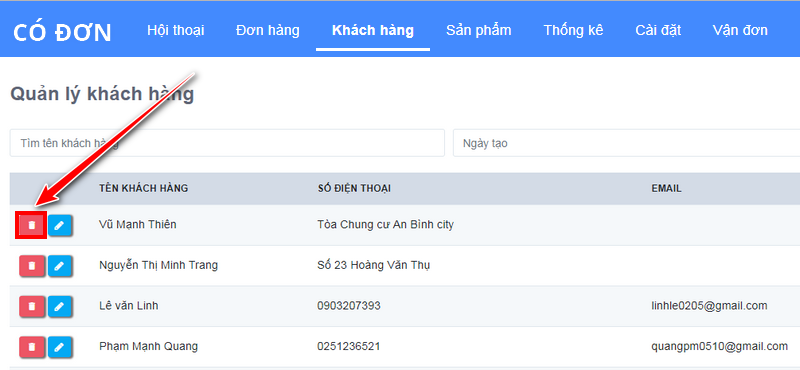800x370 pixels.
Task: Edit Nguyễn Thị Minh Trang's record
Action: click(60, 265)
